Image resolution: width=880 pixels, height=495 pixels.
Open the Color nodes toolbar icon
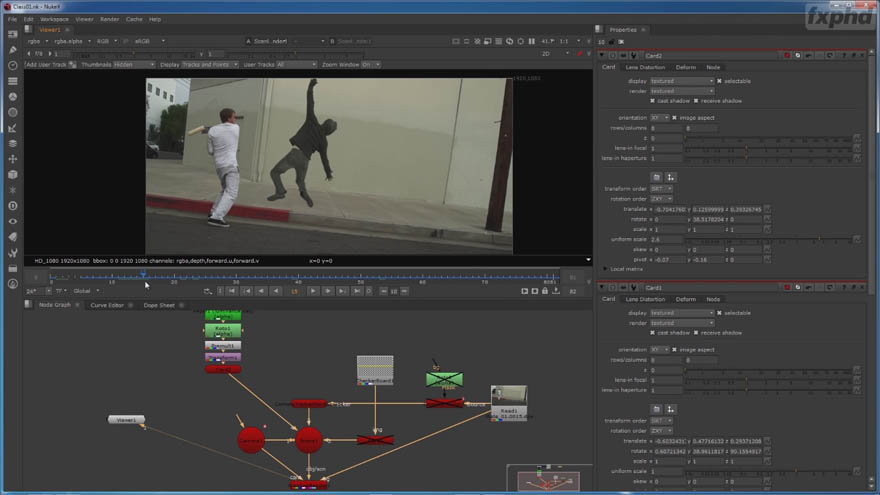click(x=12, y=97)
